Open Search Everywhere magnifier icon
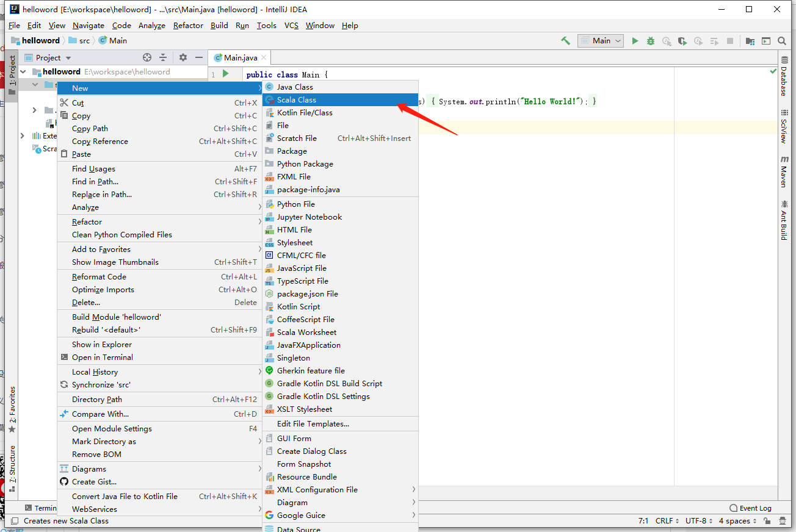 782,41
